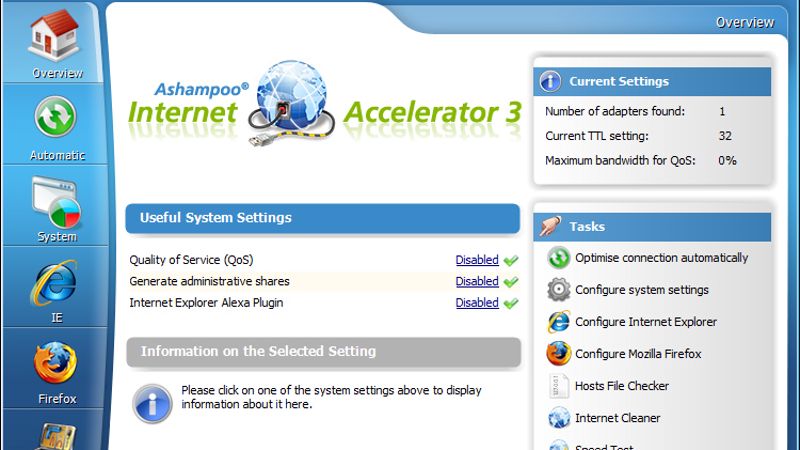The height and width of the screenshot is (450, 800).
Task: Click the hand icon beside Tasks header
Action: click(550, 226)
